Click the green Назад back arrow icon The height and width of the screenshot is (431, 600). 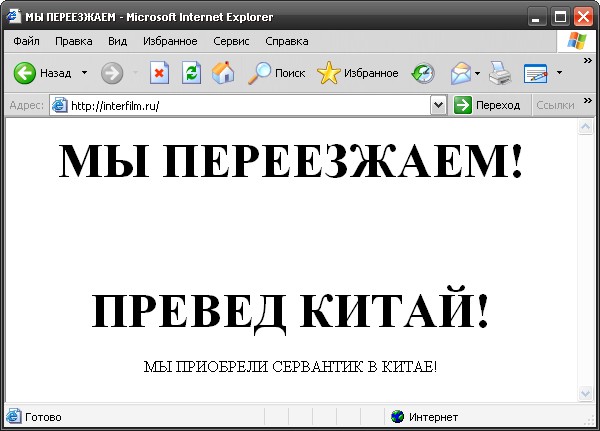tap(24, 73)
